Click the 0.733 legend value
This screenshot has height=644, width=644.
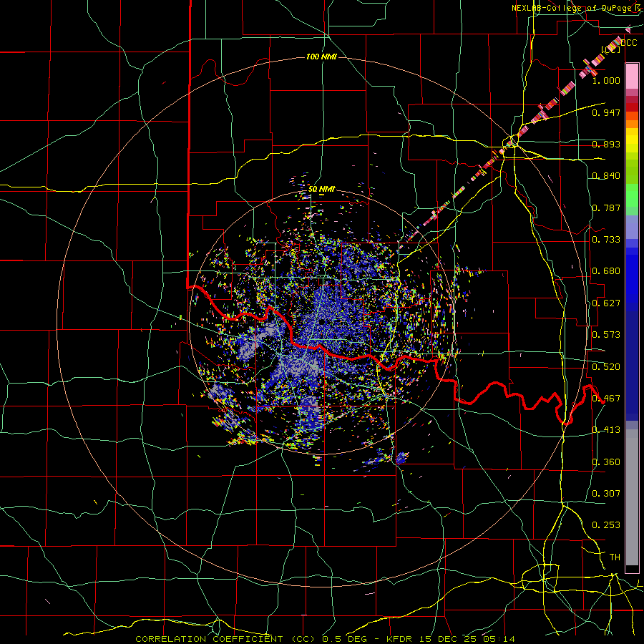coord(606,240)
